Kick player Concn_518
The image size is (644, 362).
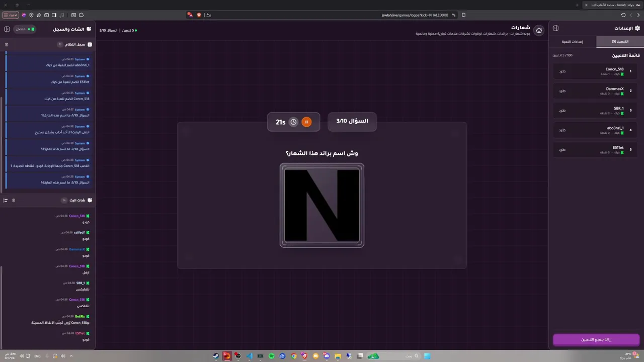click(x=562, y=71)
